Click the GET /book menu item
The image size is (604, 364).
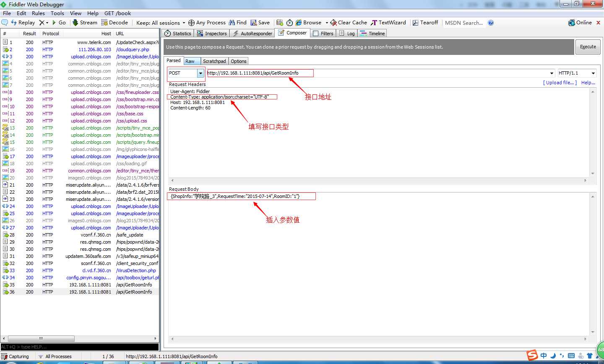[x=118, y=13]
